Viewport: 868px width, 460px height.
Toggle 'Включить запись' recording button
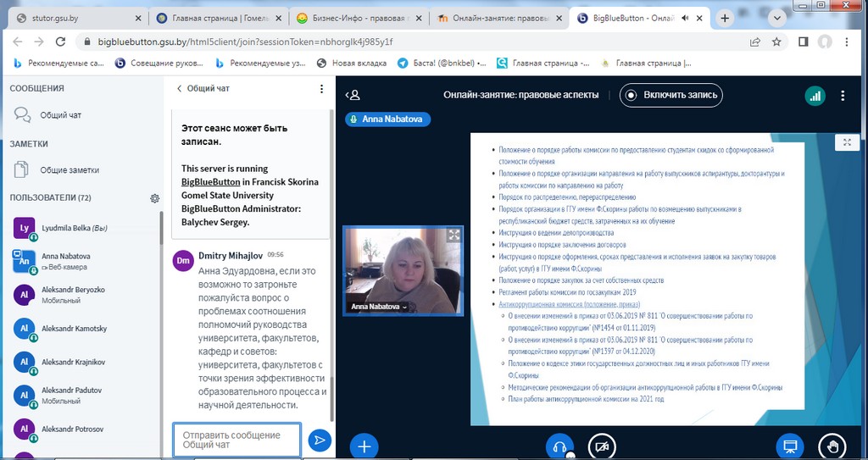[x=671, y=95]
